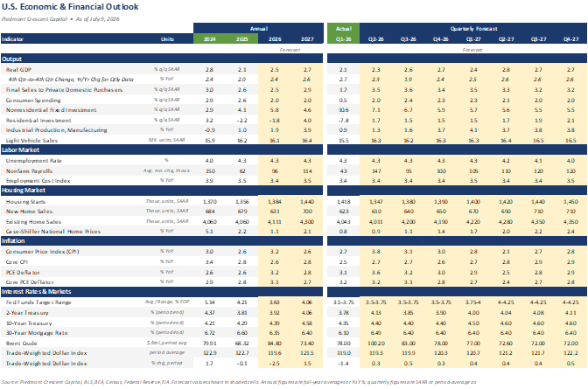Select "Final Sales to Private Domestic Purchasers" label
588x389 pixels.
pos(64,90)
